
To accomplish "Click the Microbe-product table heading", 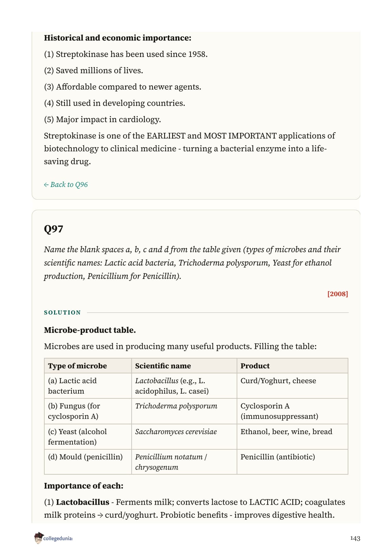I will coord(90,330).
